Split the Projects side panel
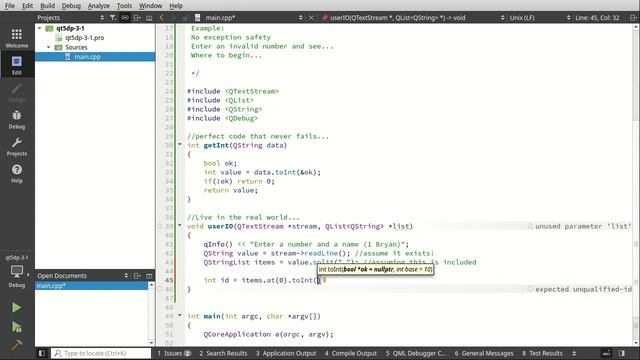Viewport: 640px width, 360px height. (137, 18)
